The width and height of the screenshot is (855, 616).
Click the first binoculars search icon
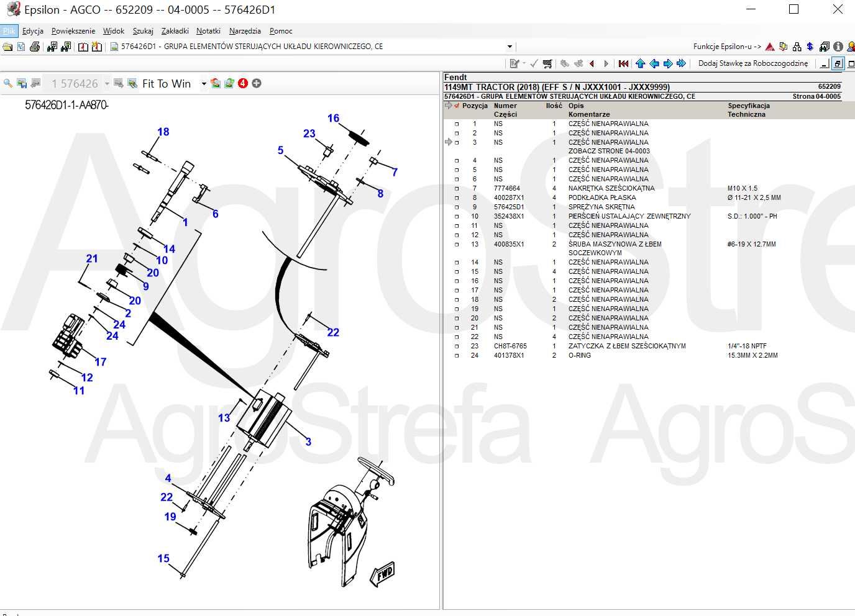tap(52, 47)
